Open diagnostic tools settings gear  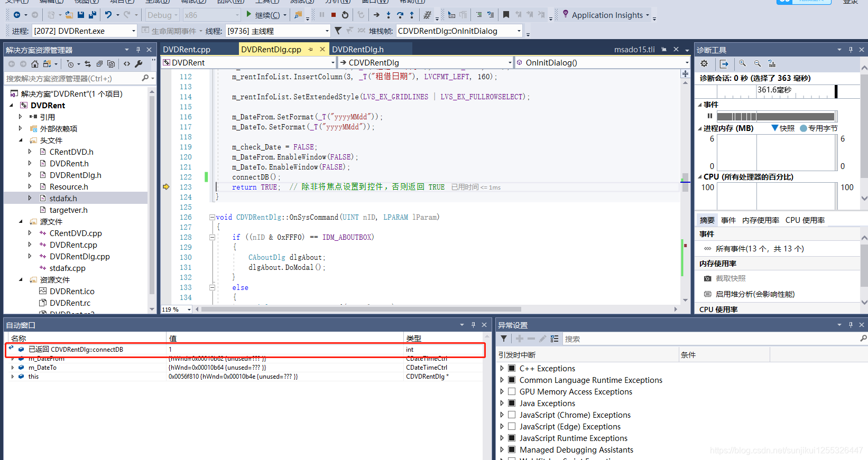click(704, 63)
